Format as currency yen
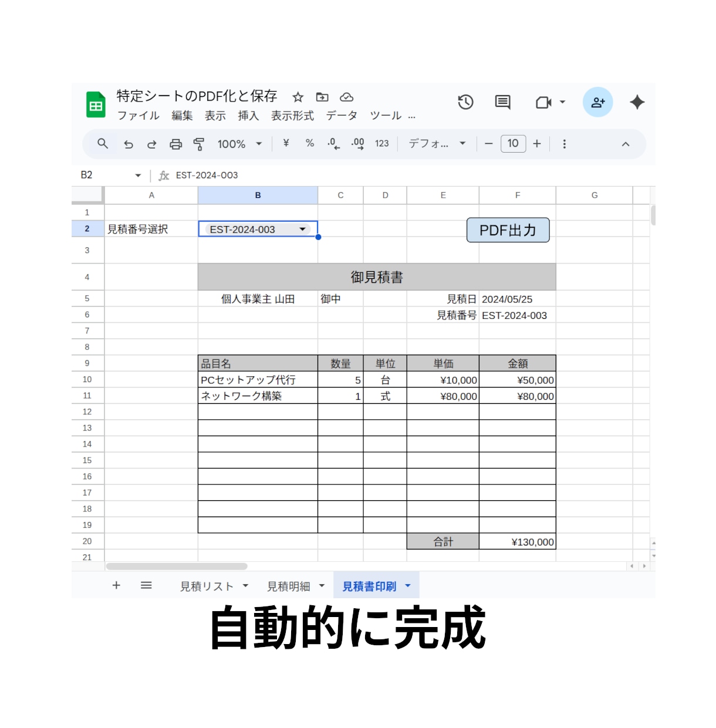The image size is (716, 728). click(x=286, y=143)
